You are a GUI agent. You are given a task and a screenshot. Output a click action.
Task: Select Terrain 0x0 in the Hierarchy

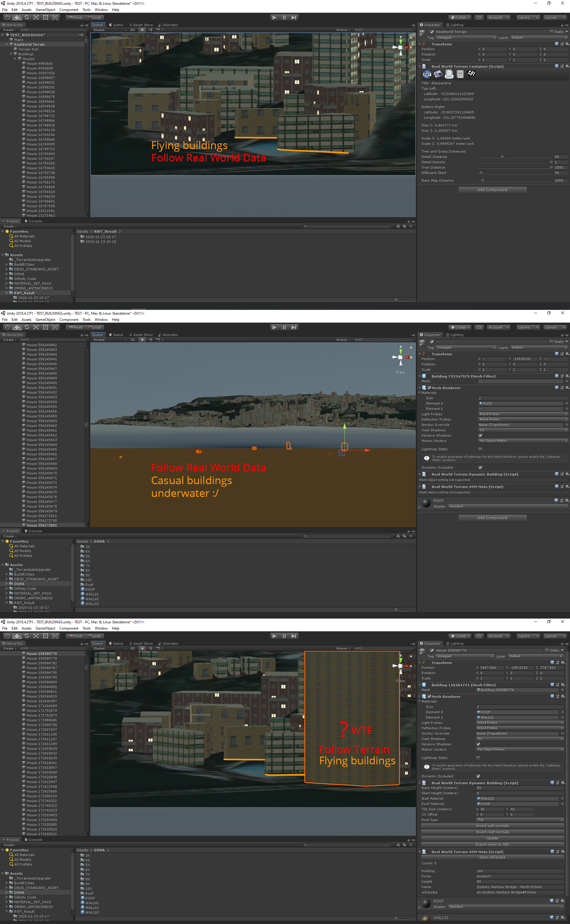tap(26, 49)
